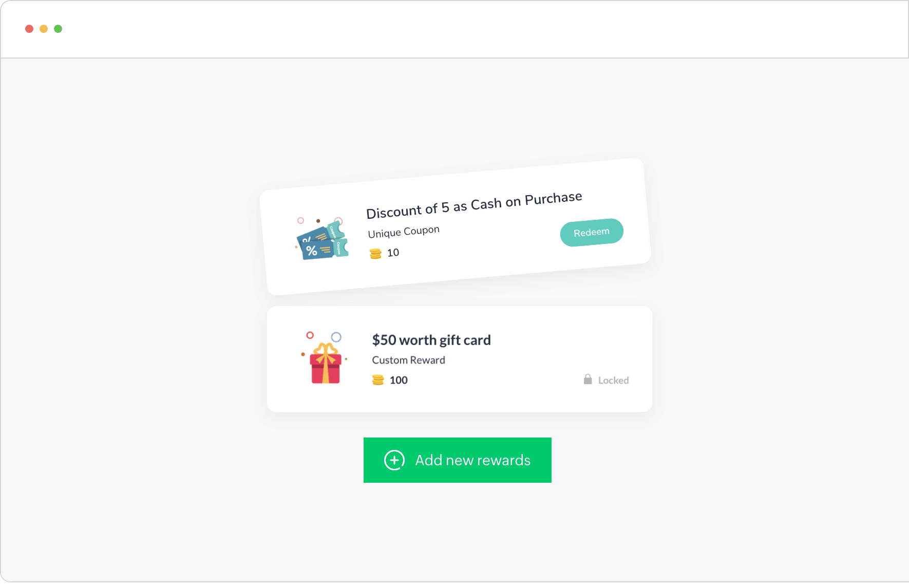Select the tilted discount reward card
This screenshot has height=588, width=909.
coord(455,226)
